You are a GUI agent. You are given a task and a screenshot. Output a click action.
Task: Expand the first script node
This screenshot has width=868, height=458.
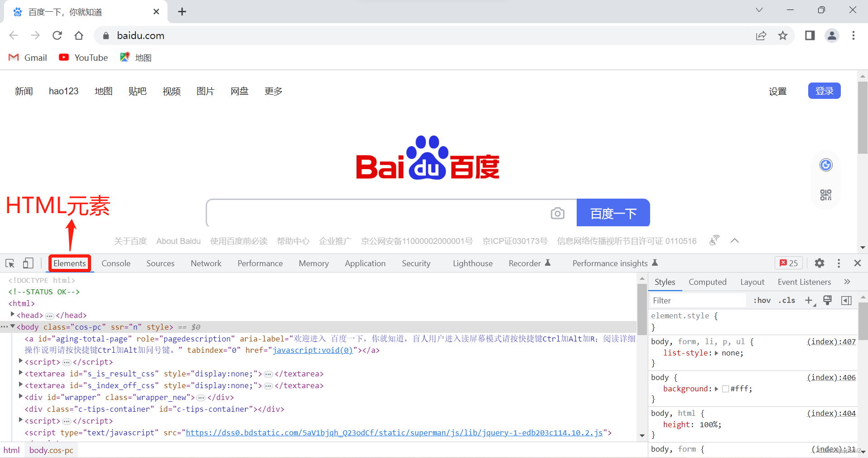click(20, 361)
